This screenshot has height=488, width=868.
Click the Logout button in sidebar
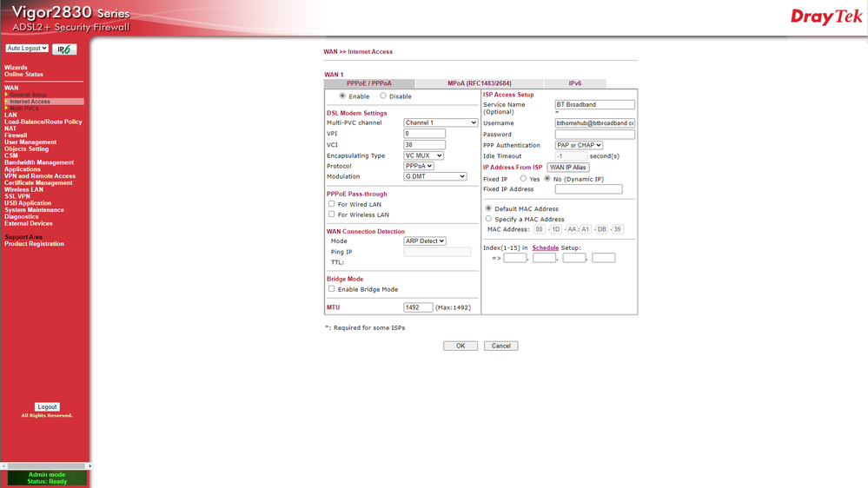point(47,406)
